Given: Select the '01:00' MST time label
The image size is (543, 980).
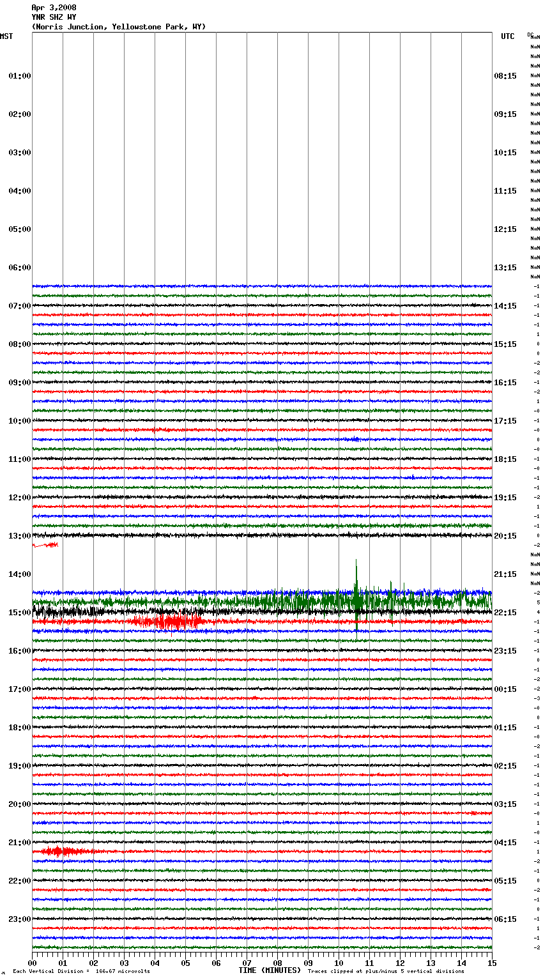Looking at the screenshot, I should [x=20, y=76].
